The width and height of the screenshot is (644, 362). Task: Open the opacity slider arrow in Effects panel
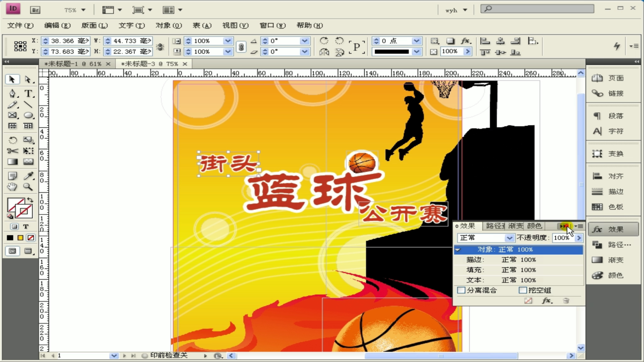pos(579,238)
